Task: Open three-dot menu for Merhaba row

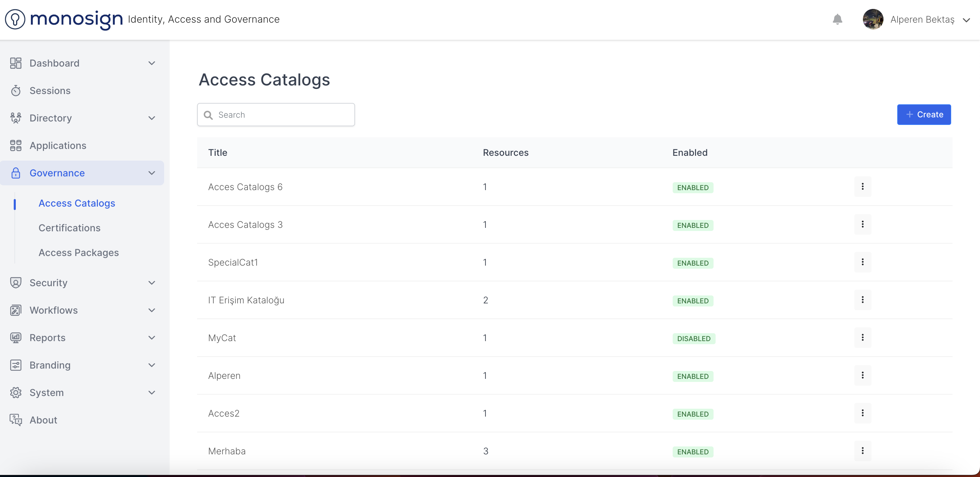Action: pos(862,450)
